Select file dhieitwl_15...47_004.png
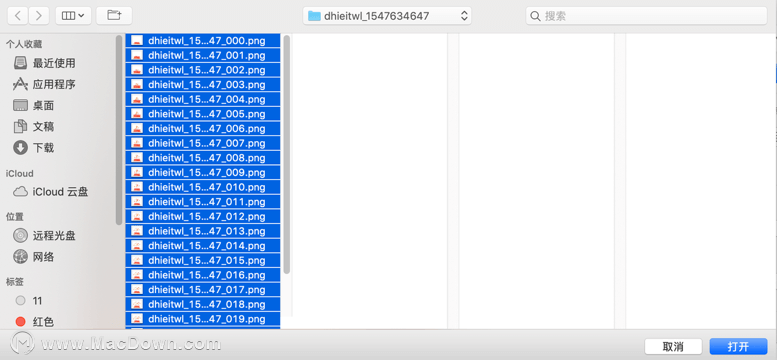Screen dimensions: 777x360 [x=203, y=99]
